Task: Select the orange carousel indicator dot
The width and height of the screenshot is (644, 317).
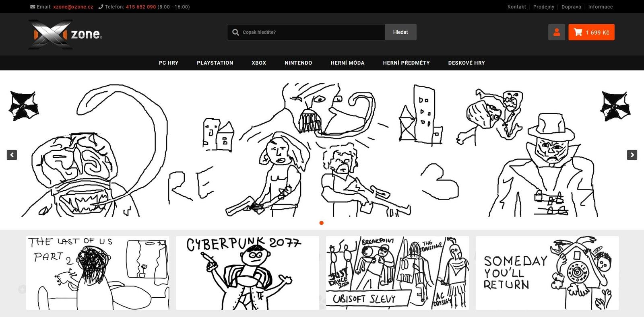Action: 321,223
